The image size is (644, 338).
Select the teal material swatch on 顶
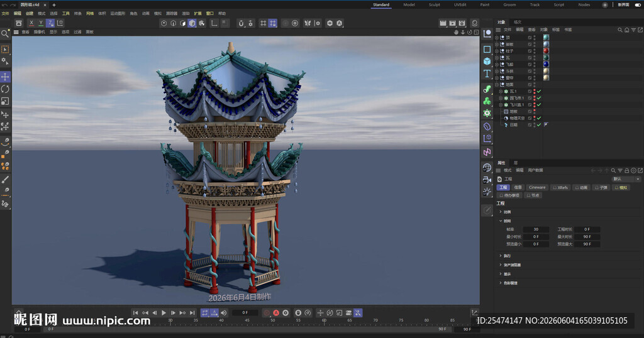547,37
